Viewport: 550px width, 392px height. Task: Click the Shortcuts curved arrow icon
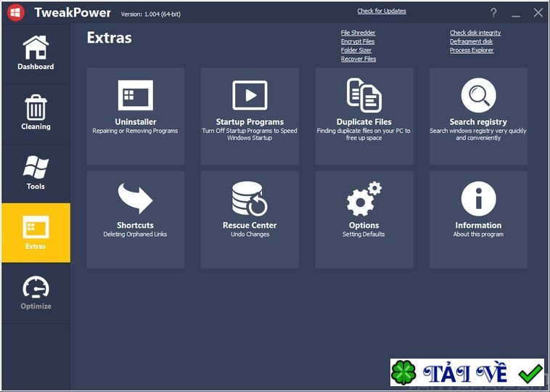pyautogui.click(x=136, y=198)
